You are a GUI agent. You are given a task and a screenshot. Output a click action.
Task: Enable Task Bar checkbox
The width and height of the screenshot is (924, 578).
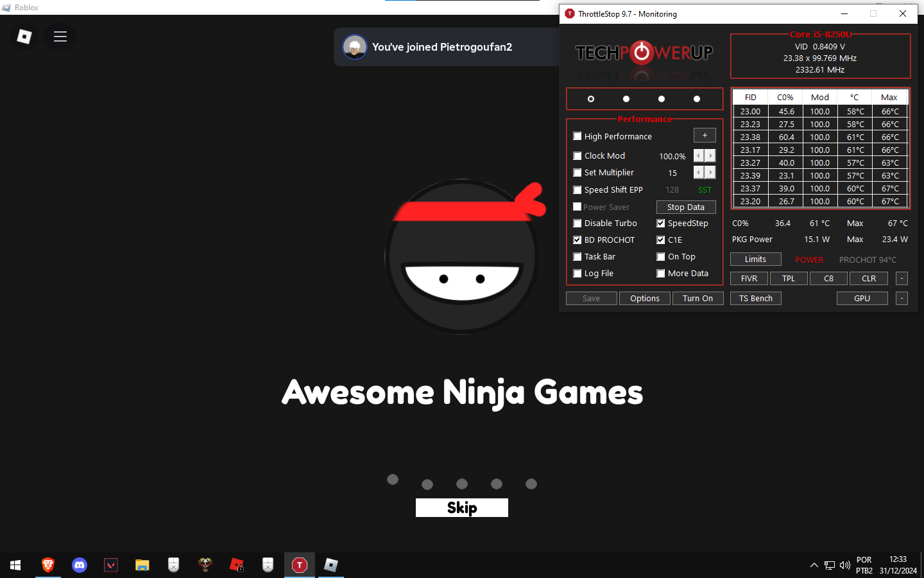(x=577, y=256)
